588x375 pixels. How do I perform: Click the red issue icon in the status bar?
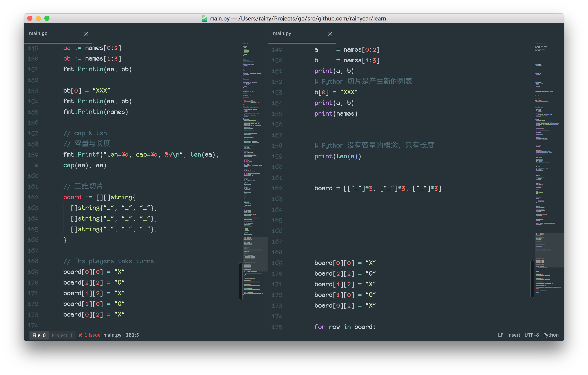80,335
